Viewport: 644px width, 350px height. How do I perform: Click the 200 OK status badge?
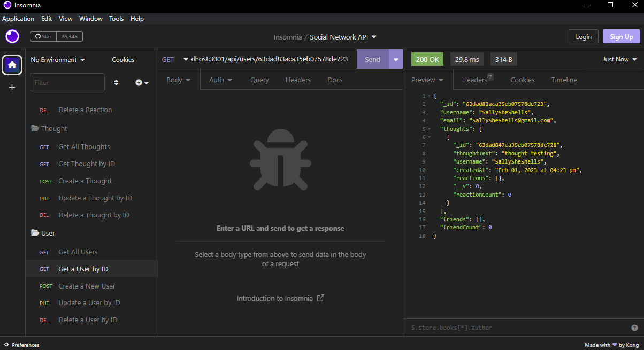click(x=427, y=59)
